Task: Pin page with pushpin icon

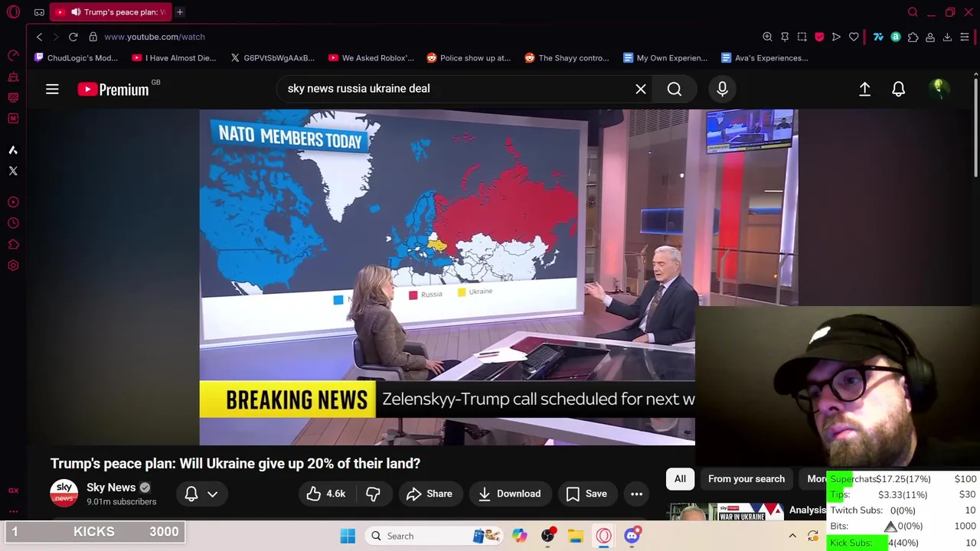Action: pos(785,37)
